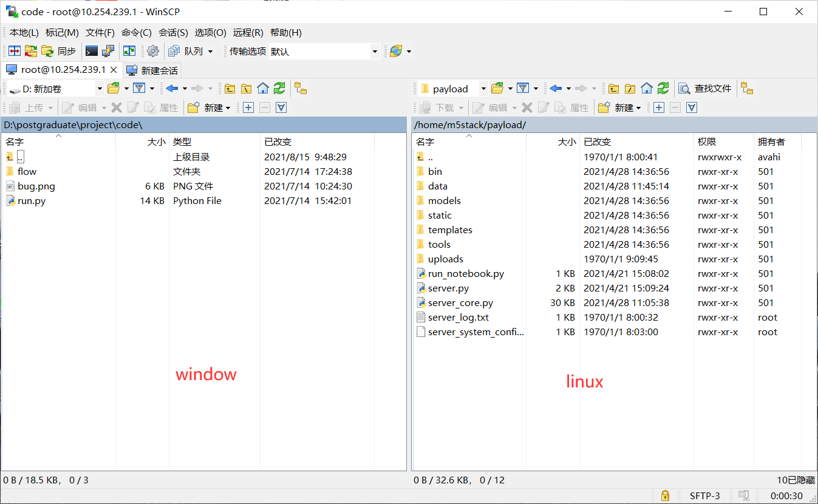The image size is (818, 504).
Task: Refresh the remote panel
Action: (663, 89)
